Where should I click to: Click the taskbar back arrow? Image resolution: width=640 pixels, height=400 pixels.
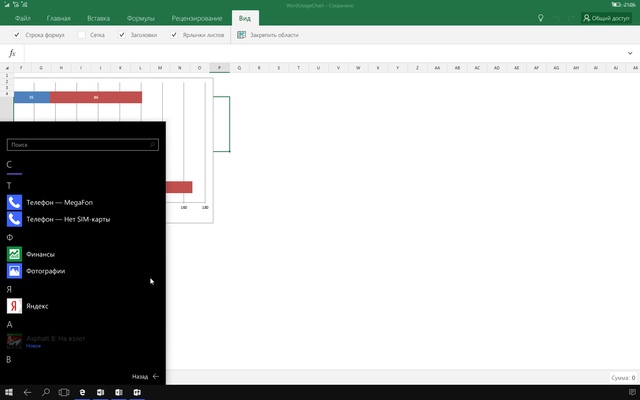(27, 392)
